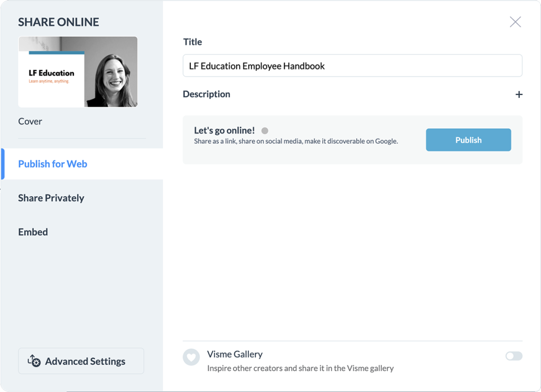The height and width of the screenshot is (392, 541).
Task: Expand Advanced Settings options
Action: click(x=81, y=361)
